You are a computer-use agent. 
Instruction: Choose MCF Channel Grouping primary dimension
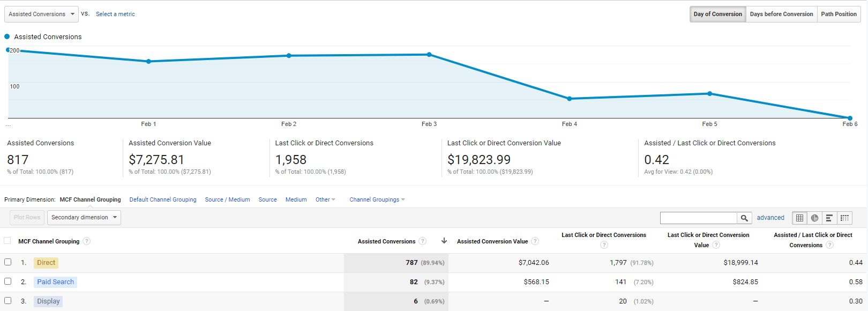[x=90, y=199]
